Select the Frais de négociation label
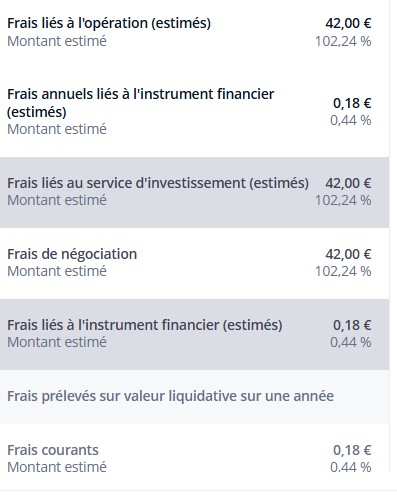The image size is (397, 501). coord(72,254)
